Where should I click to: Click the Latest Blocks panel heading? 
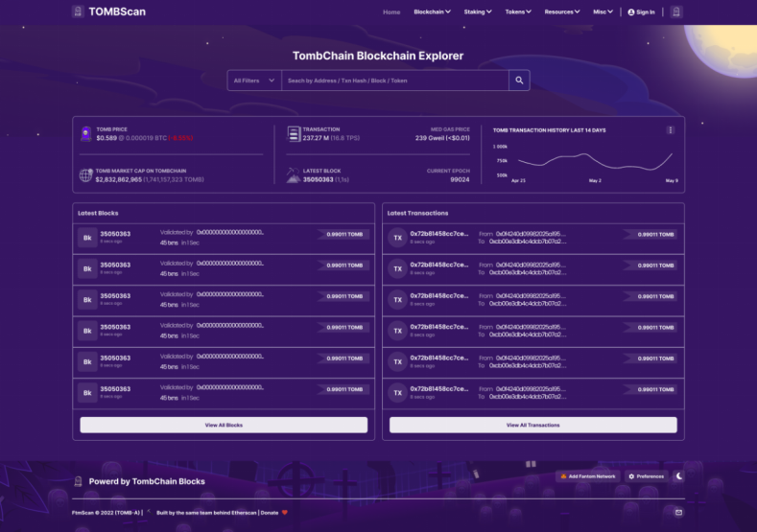coord(98,213)
